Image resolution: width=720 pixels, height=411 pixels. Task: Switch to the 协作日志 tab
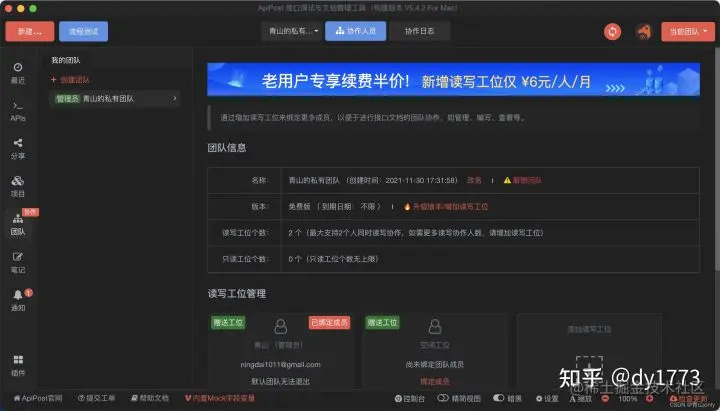tap(419, 31)
